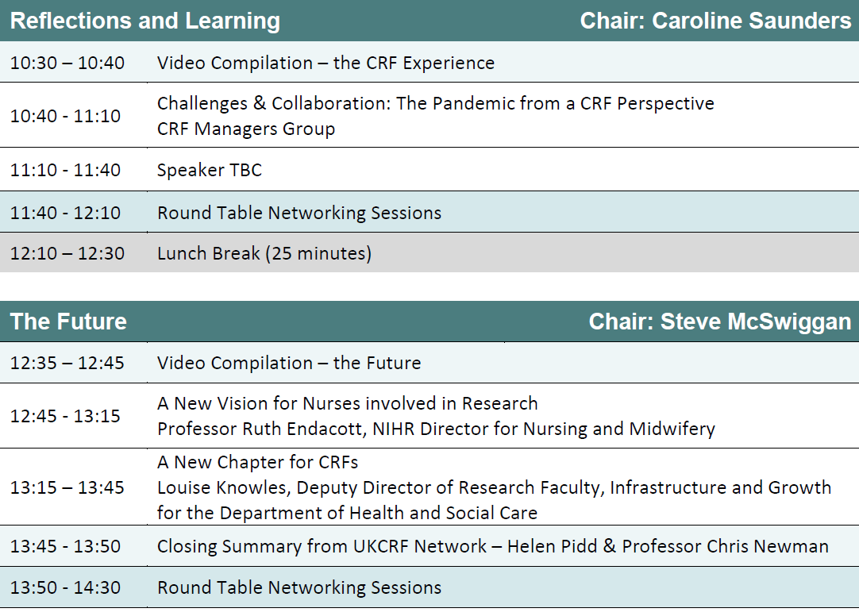The width and height of the screenshot is (859, 616).
Task: Click the 13:50 - 14:30 time cell
Action: click(x=65, y=587)
